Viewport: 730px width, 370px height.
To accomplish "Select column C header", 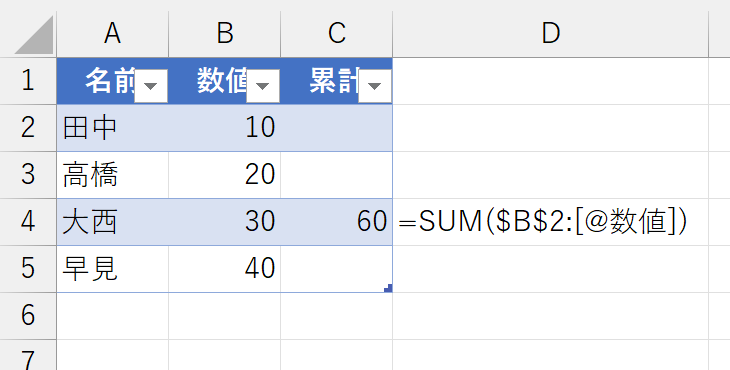I will point(337,34).
